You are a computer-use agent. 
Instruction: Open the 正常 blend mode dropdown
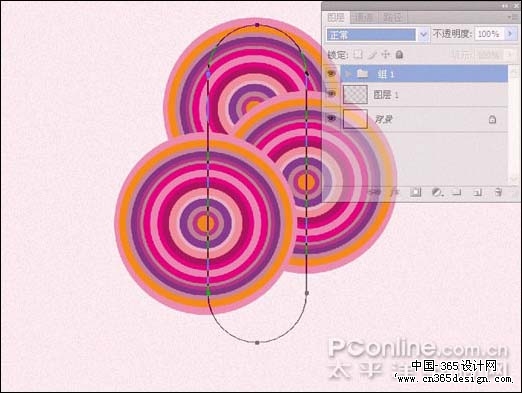pos(377,34)
